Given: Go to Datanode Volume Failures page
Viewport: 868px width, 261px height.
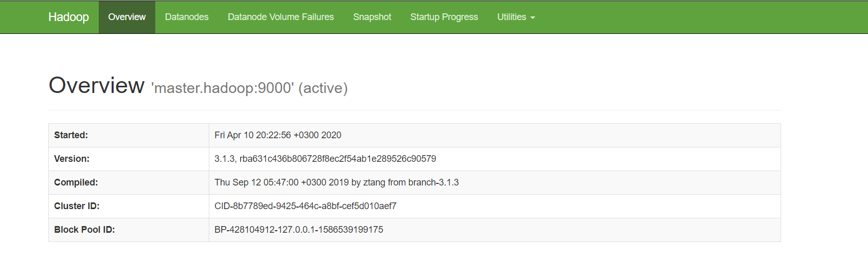Looking at the screenshot, I should coord(281,17).
